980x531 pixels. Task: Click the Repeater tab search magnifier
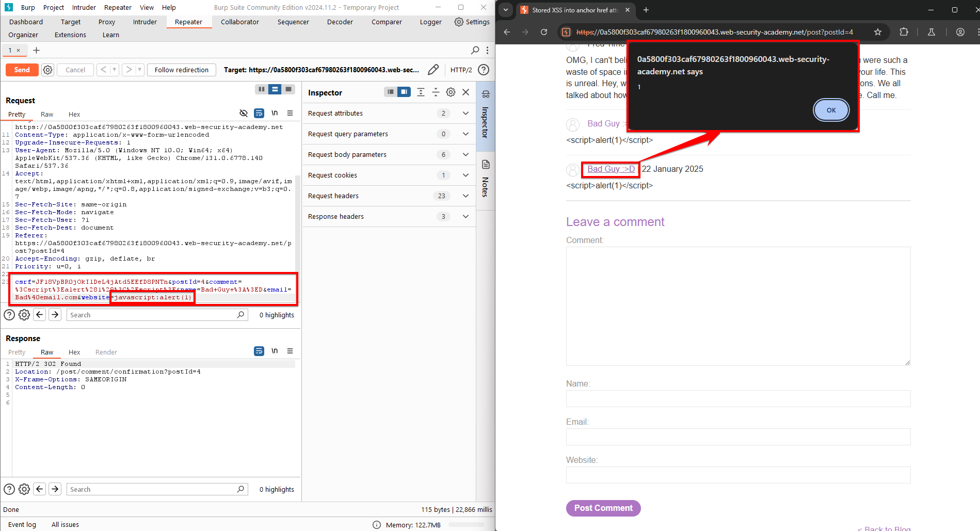click(475, 50)
